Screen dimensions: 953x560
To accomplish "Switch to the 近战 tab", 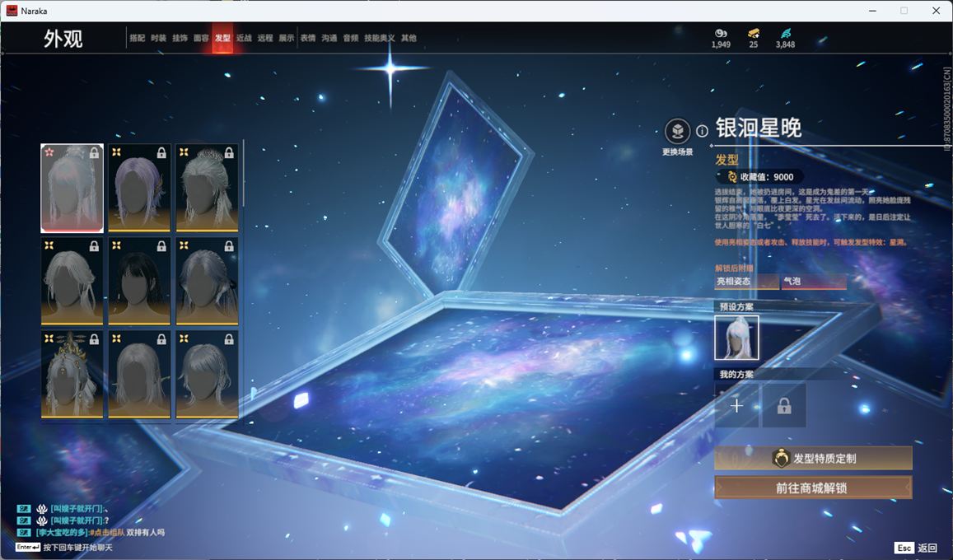I will click(x=244, y=38).
